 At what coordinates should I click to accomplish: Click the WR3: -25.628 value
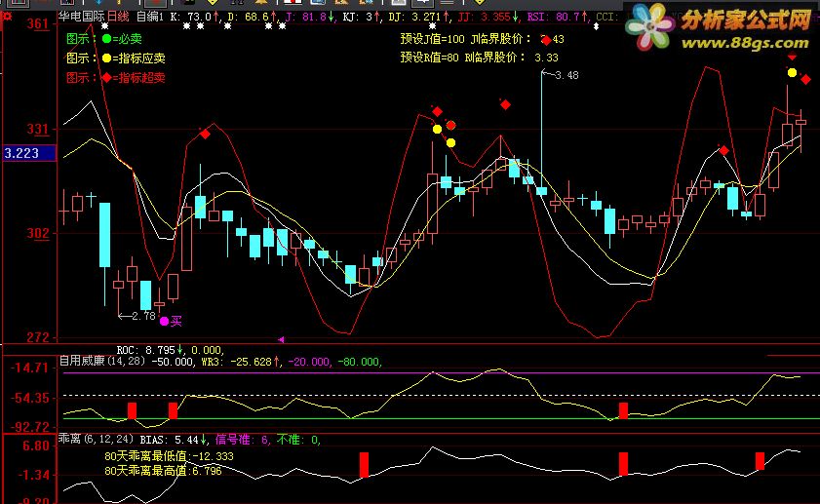pyautogui.click(x=241, y=362)
